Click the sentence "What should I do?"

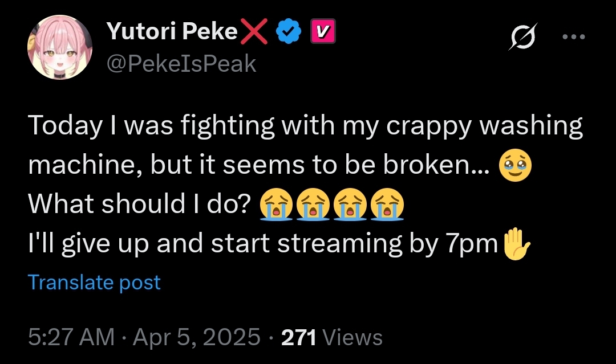140,205
